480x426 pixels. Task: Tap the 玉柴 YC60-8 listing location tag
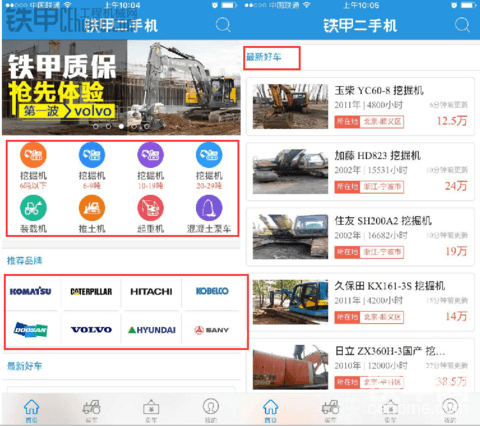pos(369,122)
